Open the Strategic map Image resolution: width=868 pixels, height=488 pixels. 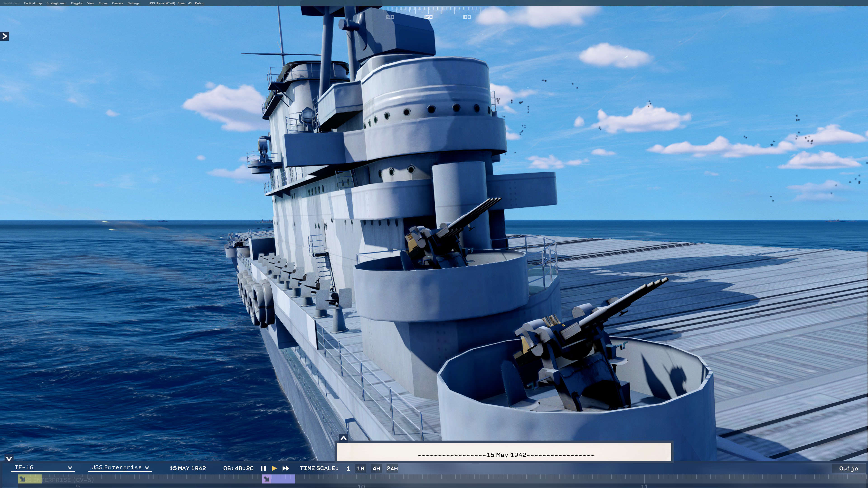pyautogui.click(x=57, y=3)
